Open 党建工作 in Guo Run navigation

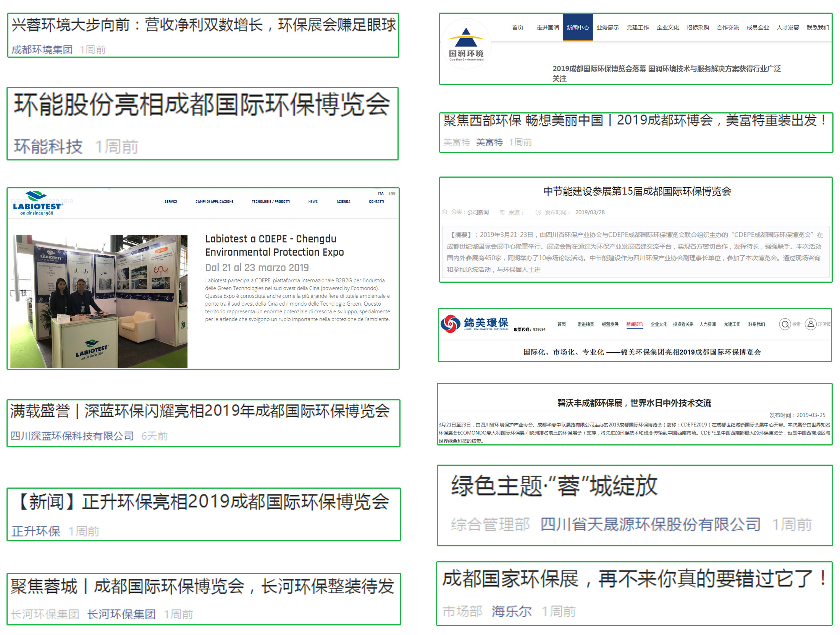638,28
